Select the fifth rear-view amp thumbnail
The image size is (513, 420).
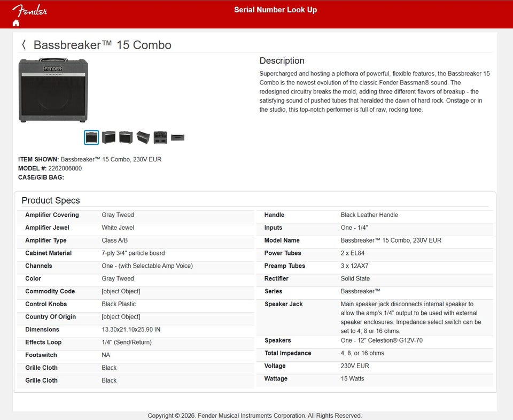160,137
